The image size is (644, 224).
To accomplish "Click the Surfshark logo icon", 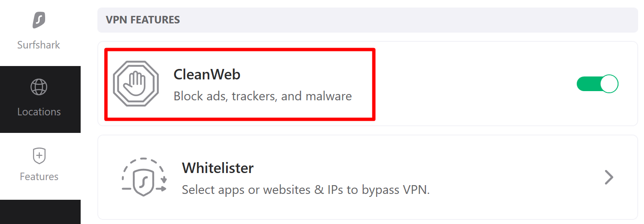I will tap(39, 20).
